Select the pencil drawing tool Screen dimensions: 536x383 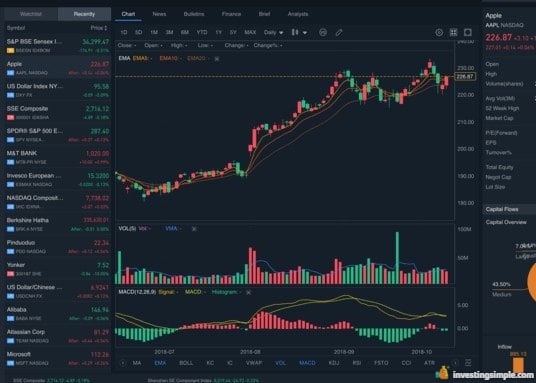339,32
